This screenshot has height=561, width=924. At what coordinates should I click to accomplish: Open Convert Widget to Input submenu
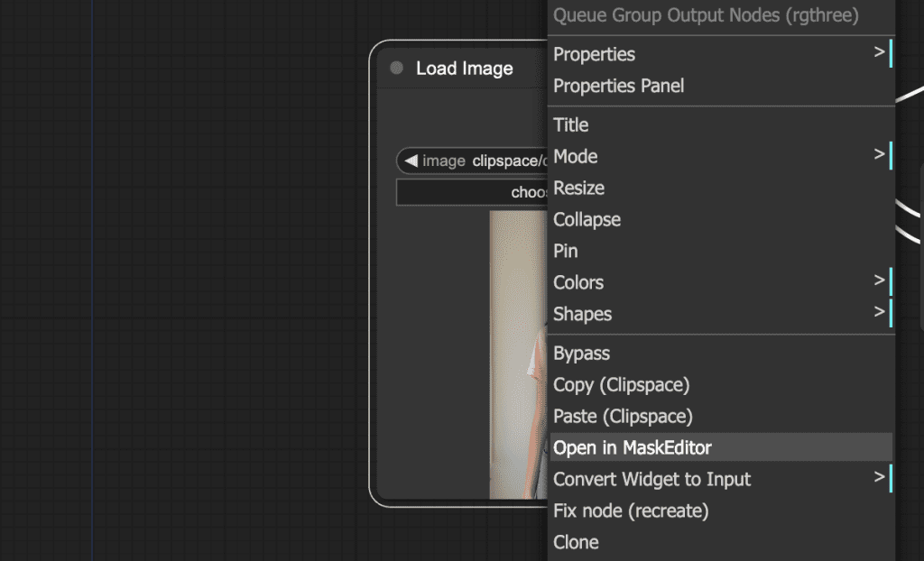[x=721, y=479]
